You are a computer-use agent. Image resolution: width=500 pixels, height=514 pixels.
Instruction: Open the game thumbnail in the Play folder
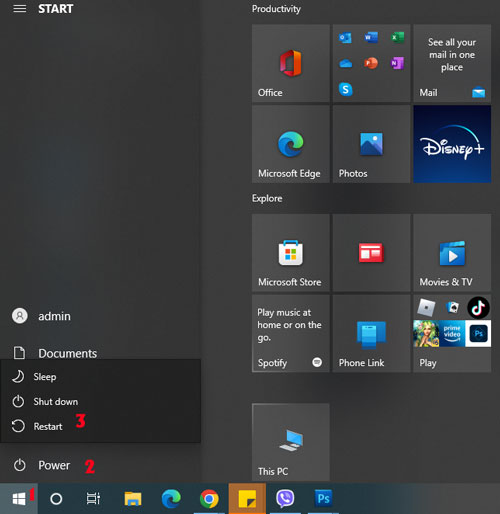[x=426, y=333]
